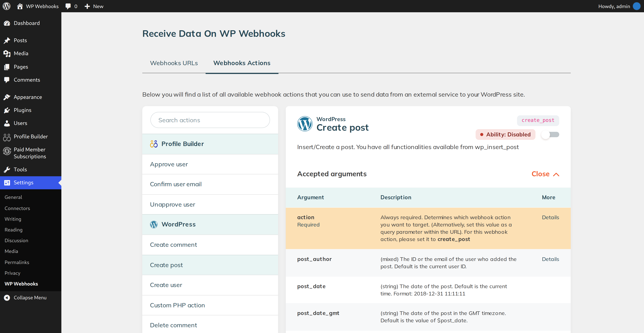644x333 pixels.
Task: Open Permalinks settings submenu
Action: 17,262
